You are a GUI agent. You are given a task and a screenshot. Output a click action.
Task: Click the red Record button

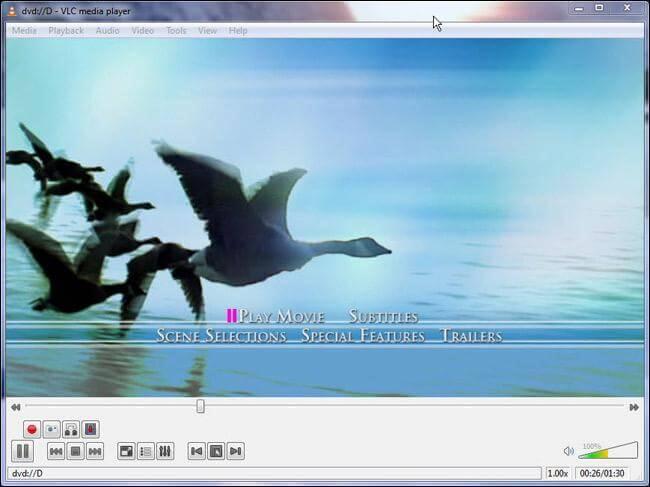point(32,429)
